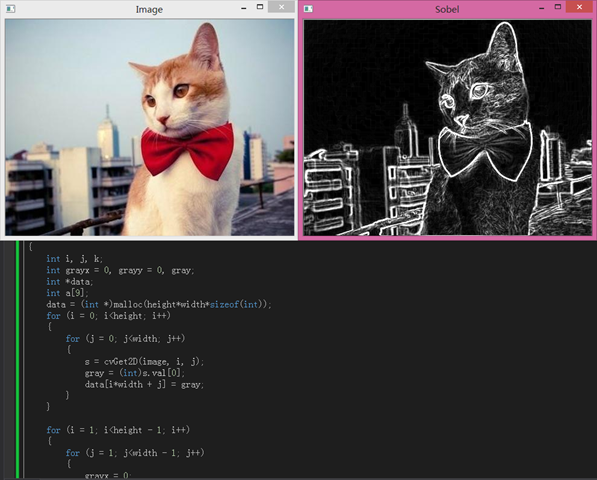Minimize the Sobel window
The height and width of the screenshot is (480, 597).
coord(542,8)
